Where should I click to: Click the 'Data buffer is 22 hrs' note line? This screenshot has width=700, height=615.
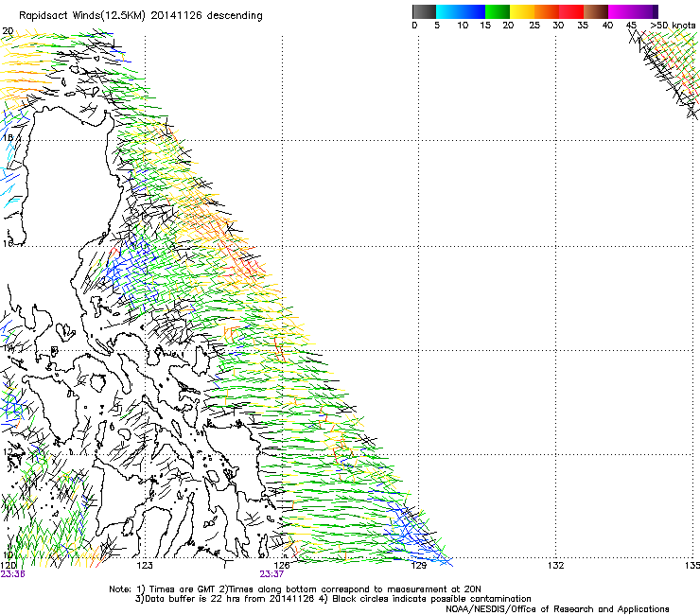(333, 599)
